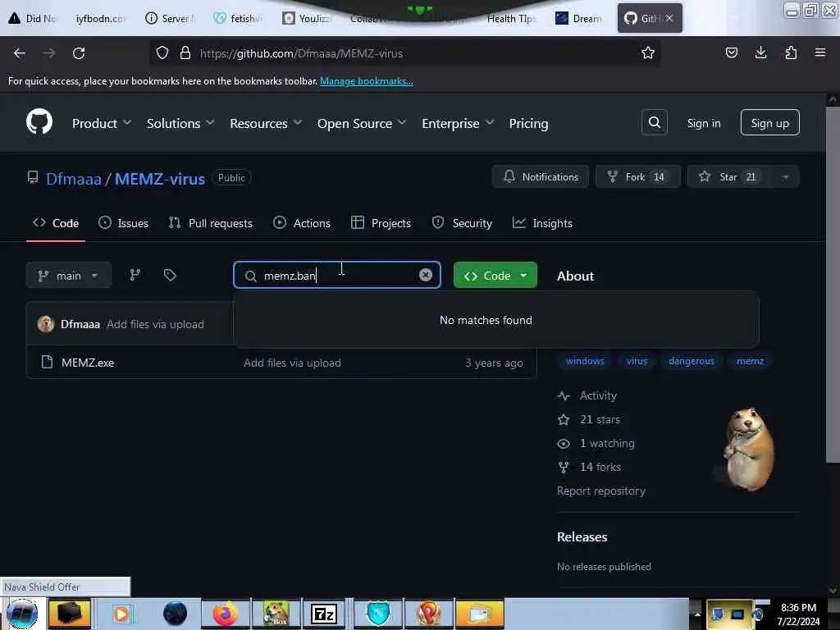The width and height of the screenshot is (840, 630).
Task: Open the MEMZ.exe file
Action: (88, 362)
